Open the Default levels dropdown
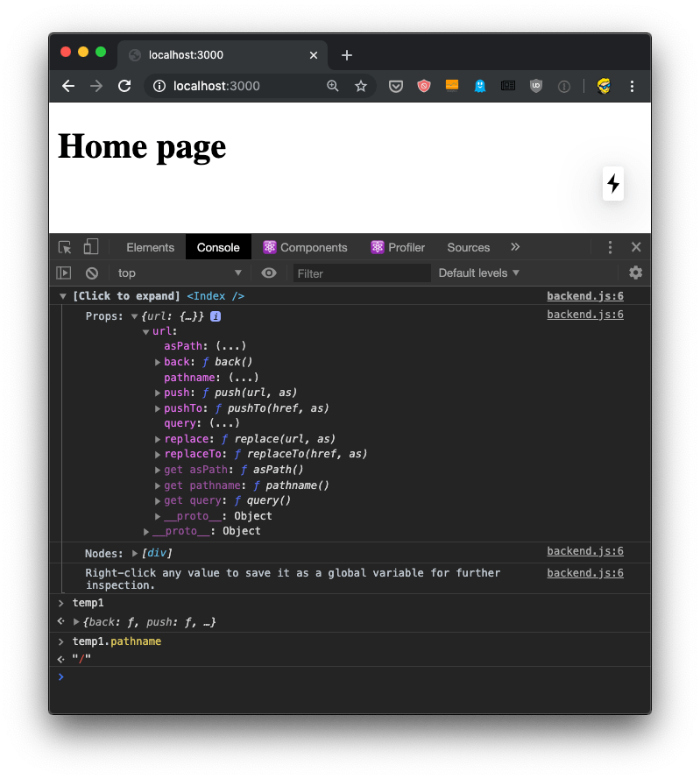 click(479, 273)
